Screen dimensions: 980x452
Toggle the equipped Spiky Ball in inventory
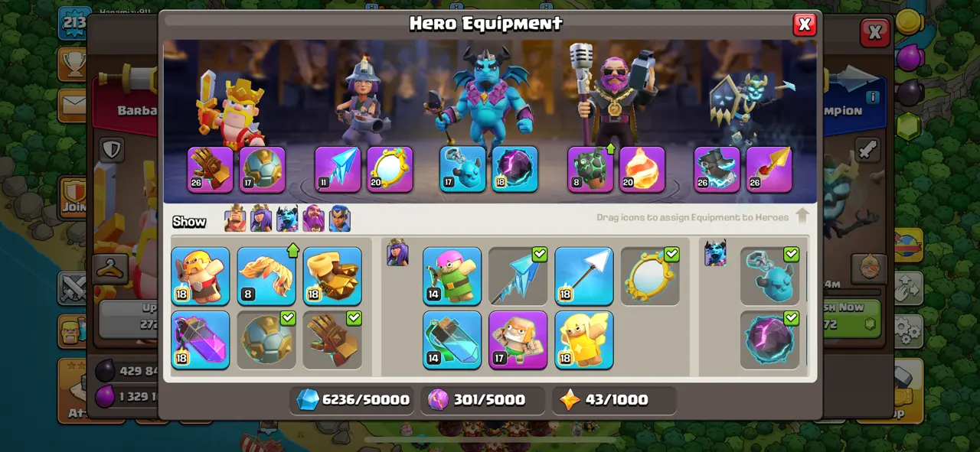(x=266, y=340)
